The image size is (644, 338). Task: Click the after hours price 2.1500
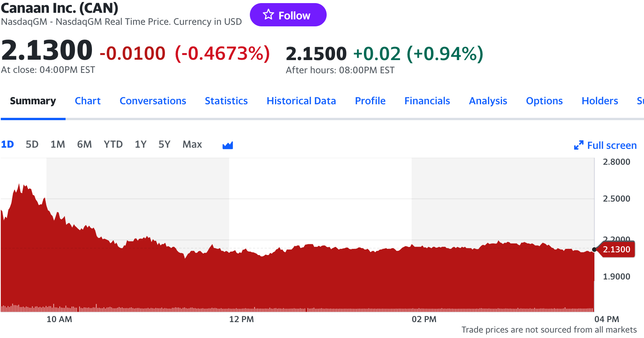coord(316,53)
